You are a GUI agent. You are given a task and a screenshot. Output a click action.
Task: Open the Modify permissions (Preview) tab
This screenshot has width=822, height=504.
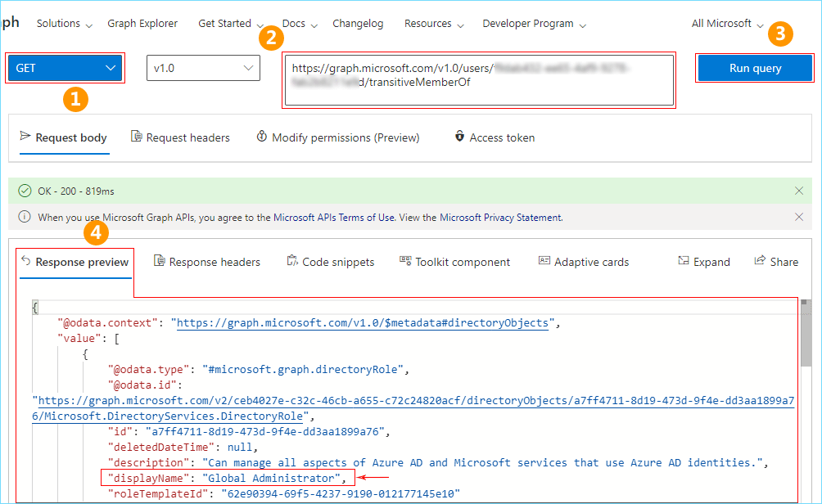click(337, 137)
